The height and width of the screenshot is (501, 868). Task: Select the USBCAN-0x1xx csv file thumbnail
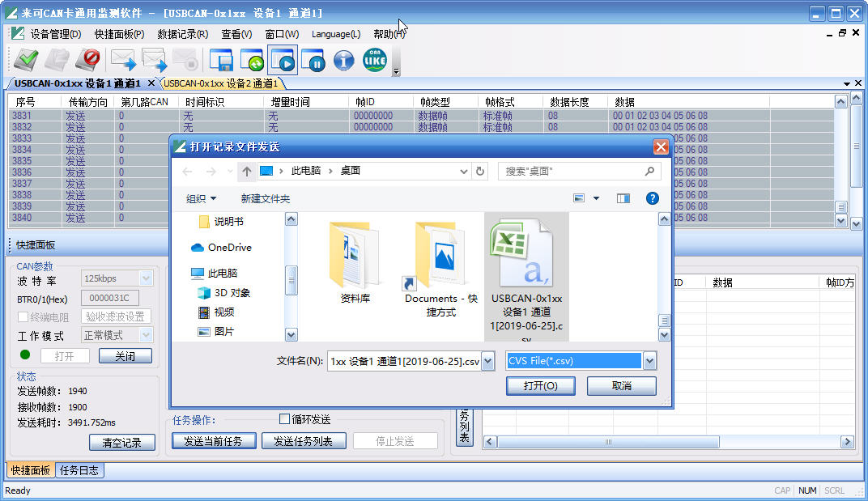(x=526, y=275)
